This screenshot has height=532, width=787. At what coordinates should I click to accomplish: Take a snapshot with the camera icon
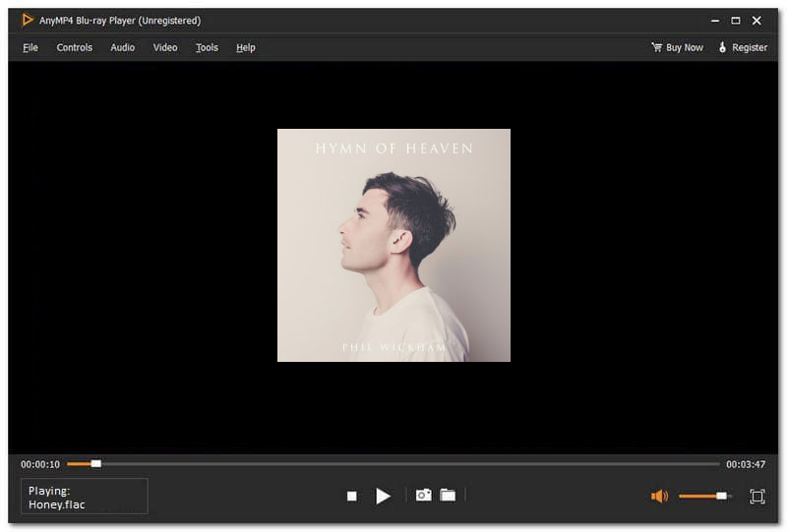point(423,496)
